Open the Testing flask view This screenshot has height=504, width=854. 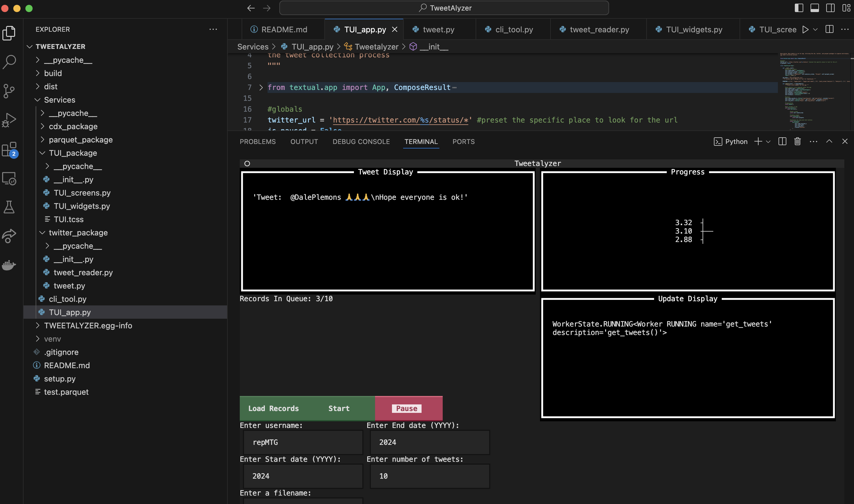coord(9,207)
